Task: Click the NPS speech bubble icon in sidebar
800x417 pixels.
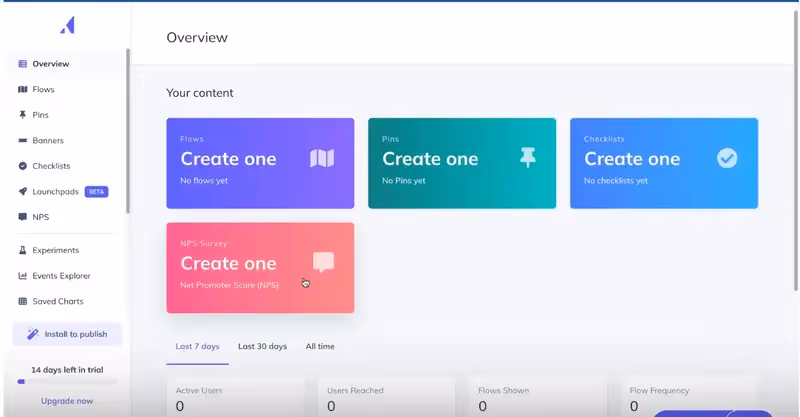Action: (x=22, y=217)
